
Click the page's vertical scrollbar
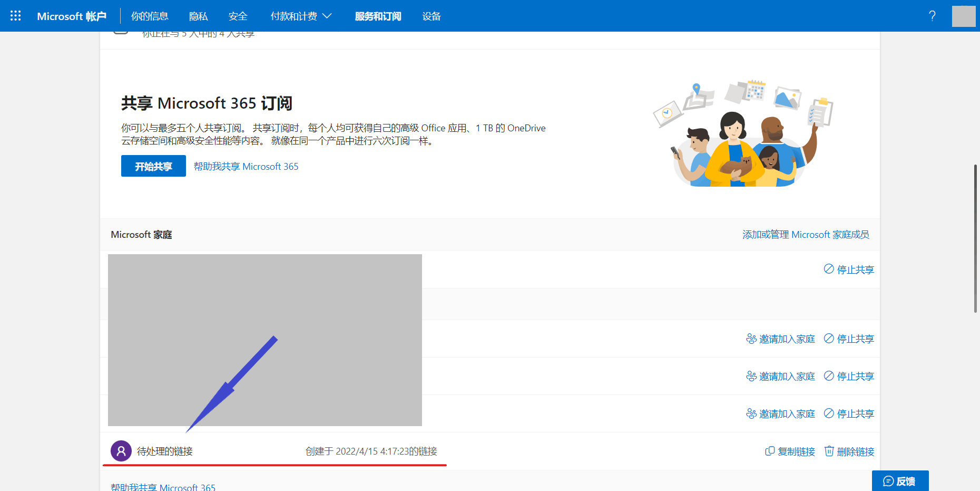pyautogui.click(x=975, y=238)
